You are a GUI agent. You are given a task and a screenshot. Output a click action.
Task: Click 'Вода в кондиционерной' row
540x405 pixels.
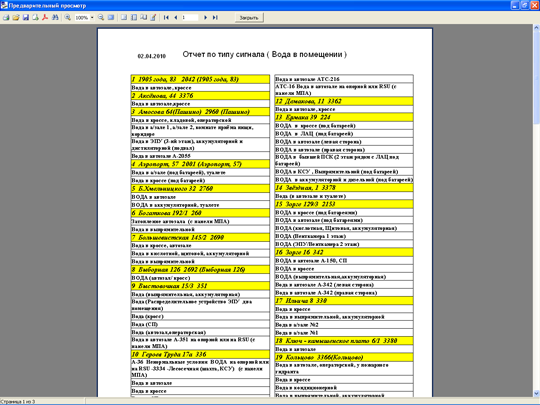[344, 388]
